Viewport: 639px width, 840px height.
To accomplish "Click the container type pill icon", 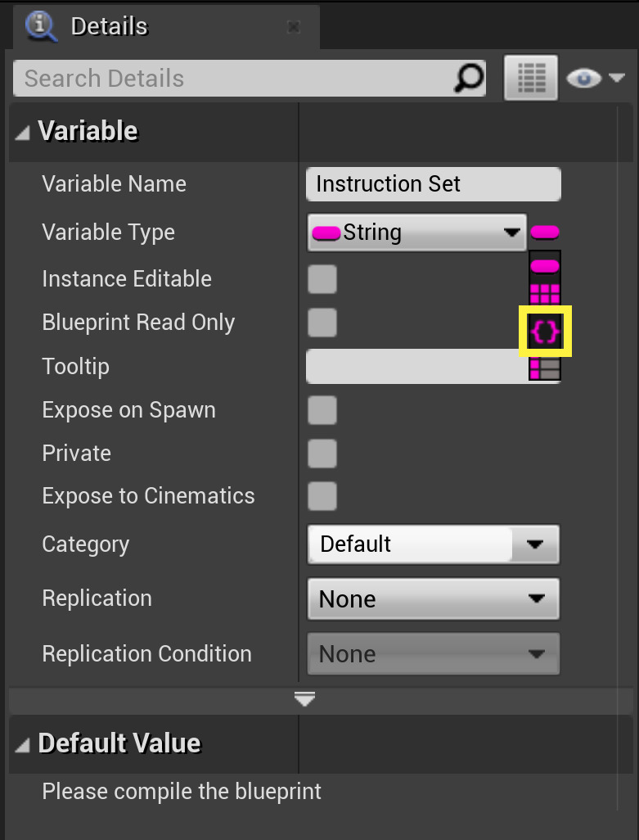I will pyautogui.click(x=545, y=233).
